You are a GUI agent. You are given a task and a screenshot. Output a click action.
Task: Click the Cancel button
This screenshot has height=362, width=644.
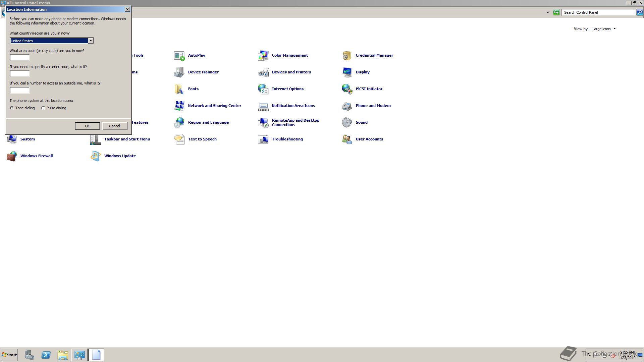point(114,126)
